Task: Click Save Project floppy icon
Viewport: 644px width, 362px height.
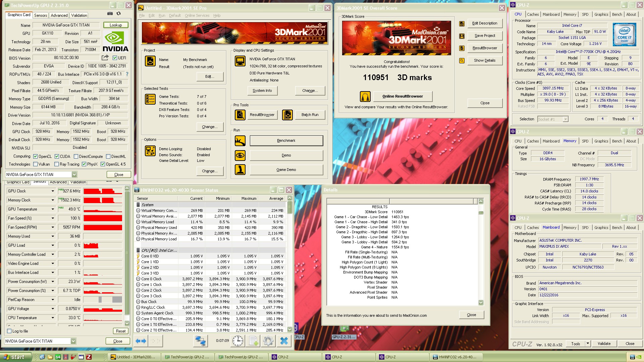Action: 462,36
